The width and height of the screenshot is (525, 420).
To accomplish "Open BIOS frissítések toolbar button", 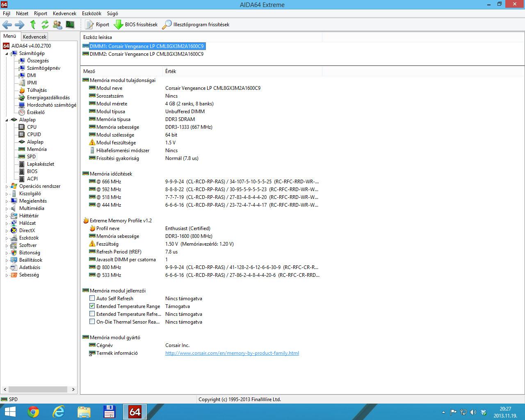I will tap(136, 25).
